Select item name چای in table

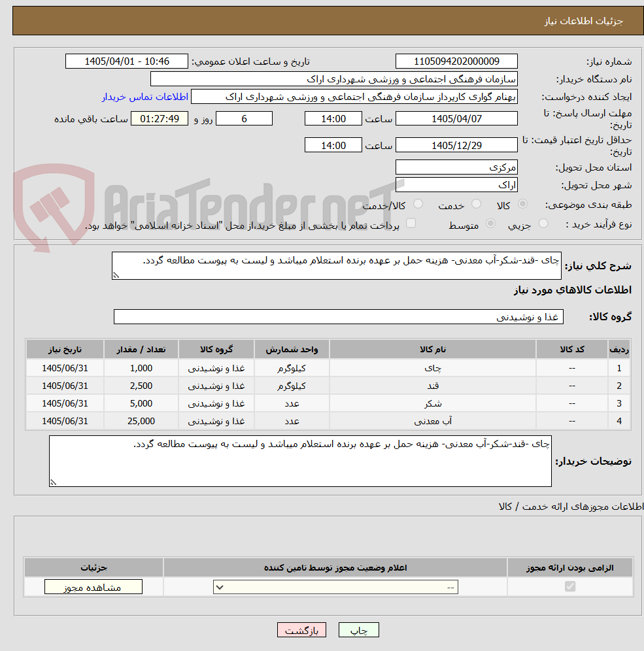(433, 368)
